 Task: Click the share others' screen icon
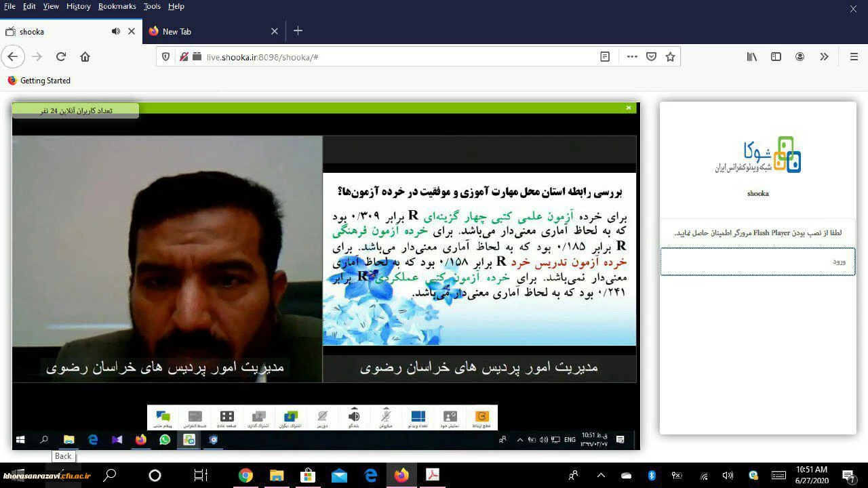[x=290, y=418]
